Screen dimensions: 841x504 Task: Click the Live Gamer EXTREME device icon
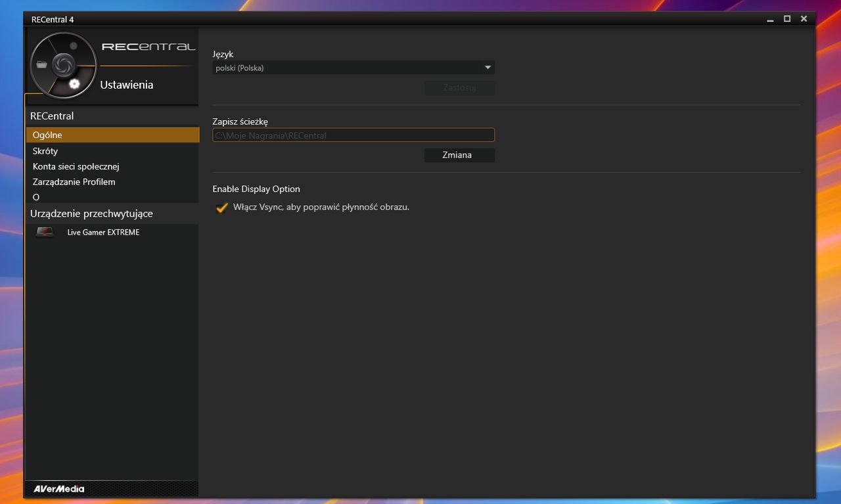pos(45,232)
